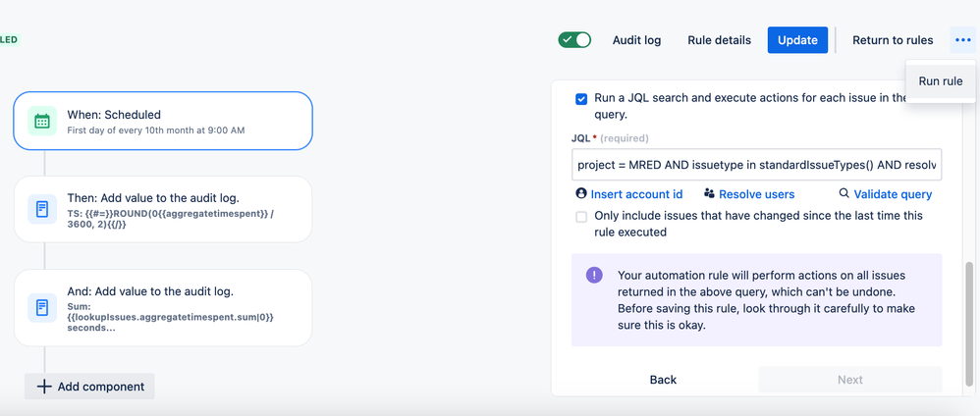Open the Audit log
The image size is (980, 416).
point(636,40)
